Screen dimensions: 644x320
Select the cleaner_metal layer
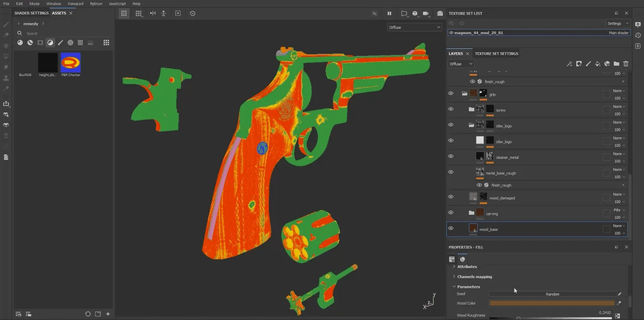pos(537,157)
